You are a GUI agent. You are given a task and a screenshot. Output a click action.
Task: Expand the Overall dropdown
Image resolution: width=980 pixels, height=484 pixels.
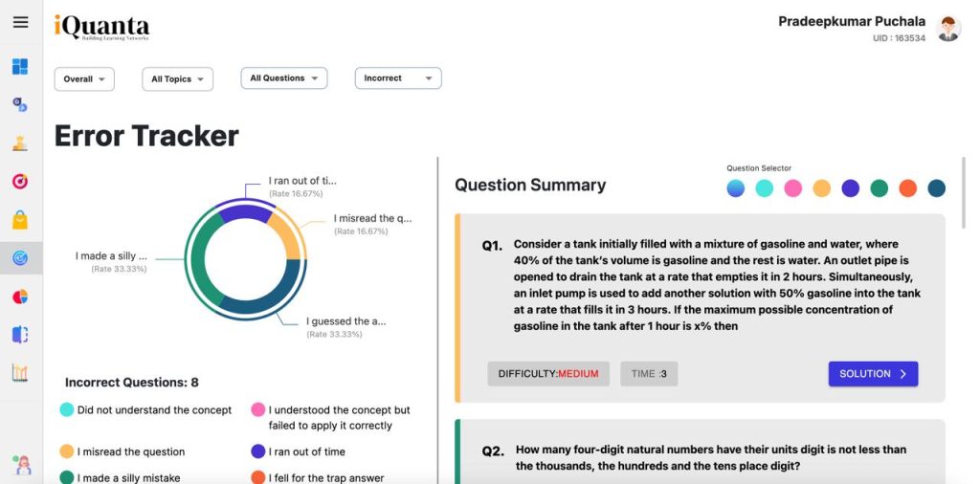(84, 79)
